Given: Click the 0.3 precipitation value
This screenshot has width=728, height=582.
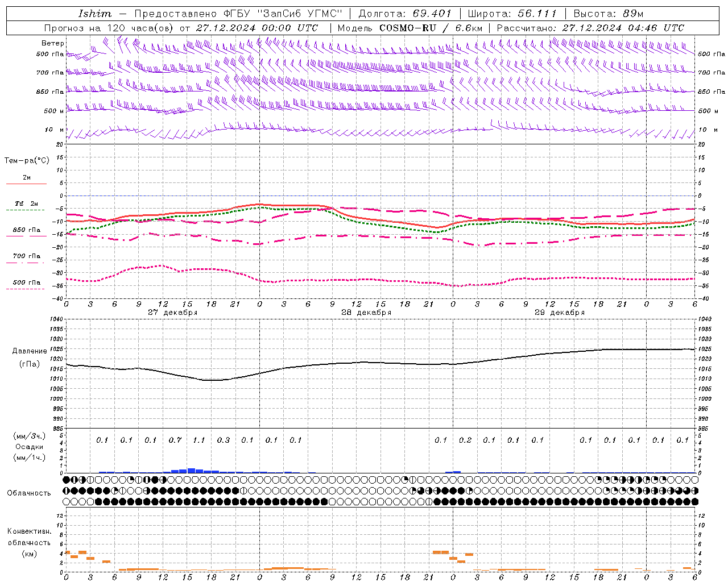Looking at the screenshot, I should (224, 440).
